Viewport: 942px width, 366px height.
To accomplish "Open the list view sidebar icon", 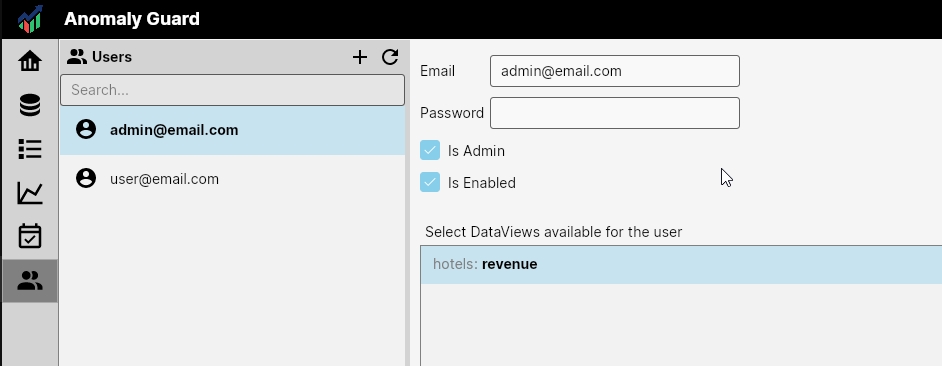I will pyautogui.click(x=30, y=149).
